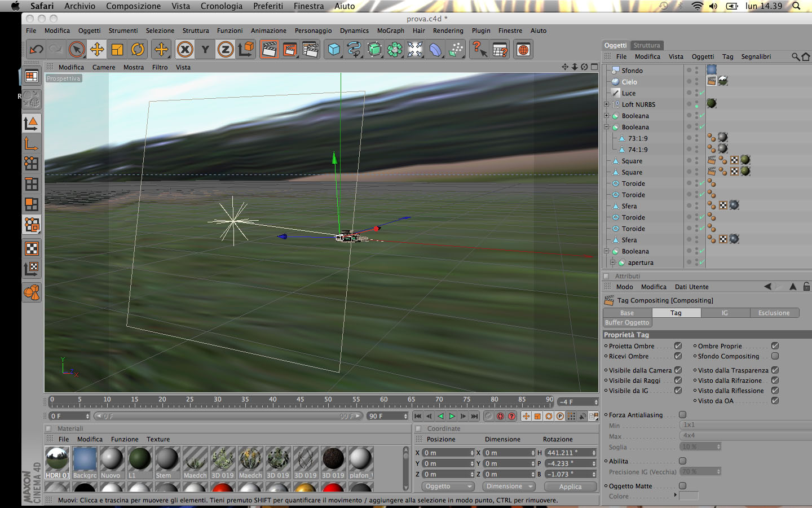Switch to the Esclusione tab
This screenshot has width=812, height=508.
(774, 313)
